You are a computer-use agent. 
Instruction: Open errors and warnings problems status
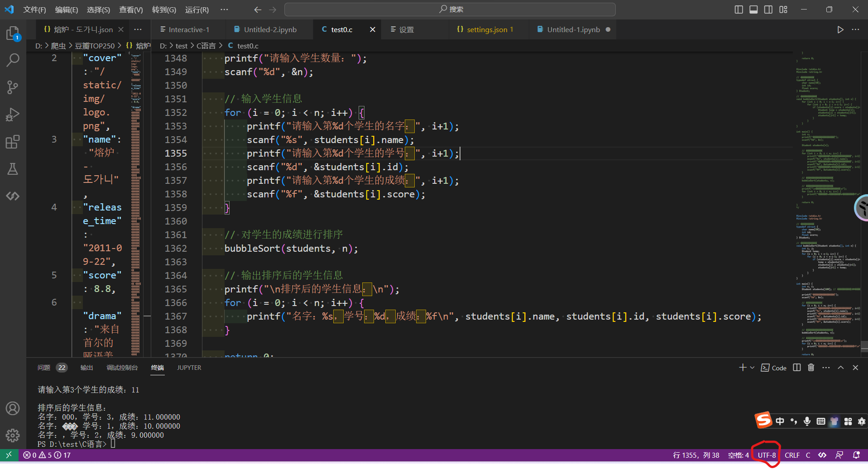coord(47,455)
